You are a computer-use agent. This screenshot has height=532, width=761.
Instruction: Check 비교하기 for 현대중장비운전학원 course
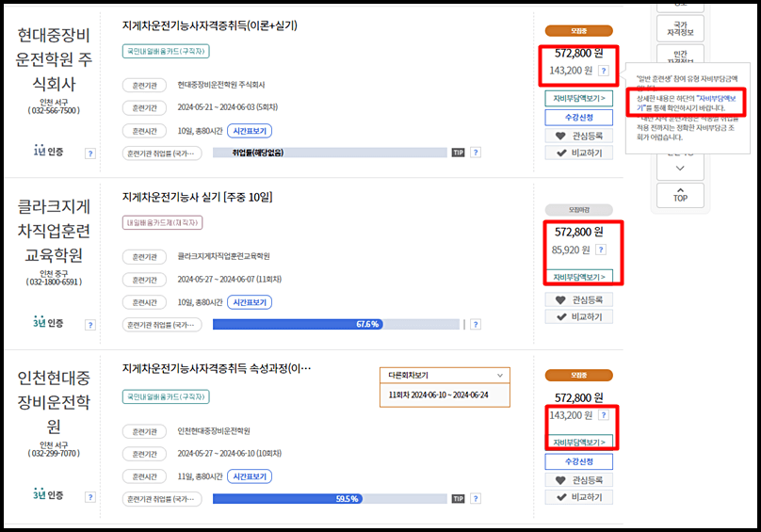tap(579, 153)
